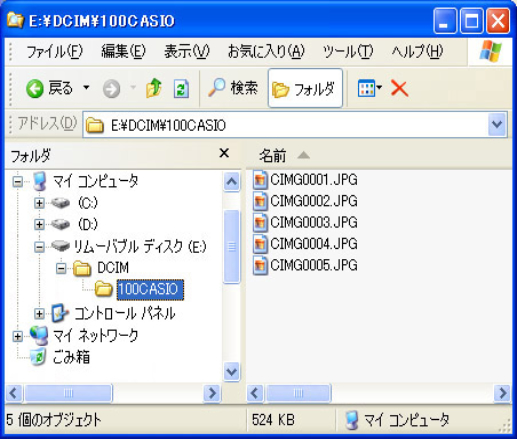Toggle the Folders (フォルダ) pane button
Viewport: 517px width, 439px height.
tap(305, 88)
